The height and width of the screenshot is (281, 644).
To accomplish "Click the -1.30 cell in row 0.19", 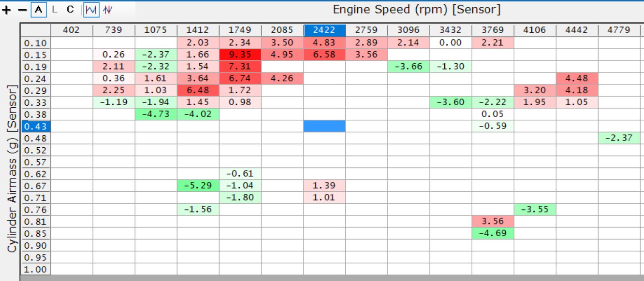I will pos(451,66).
